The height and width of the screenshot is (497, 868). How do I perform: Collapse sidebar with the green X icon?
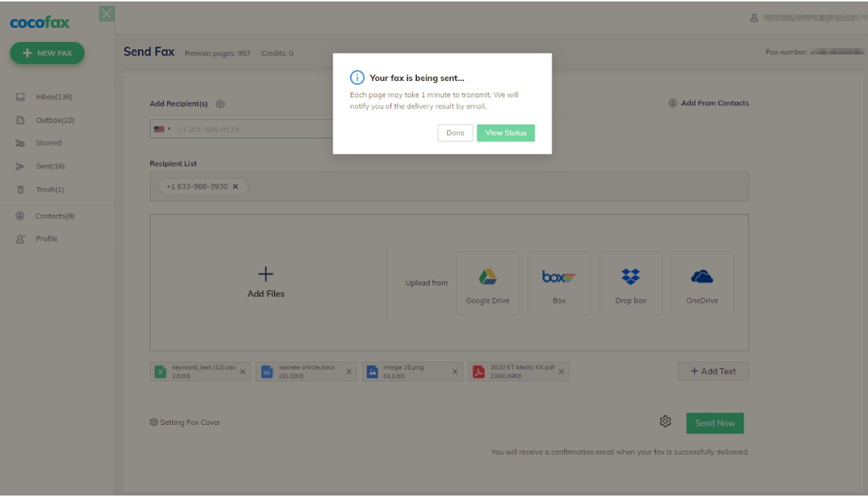click(107, 13)
